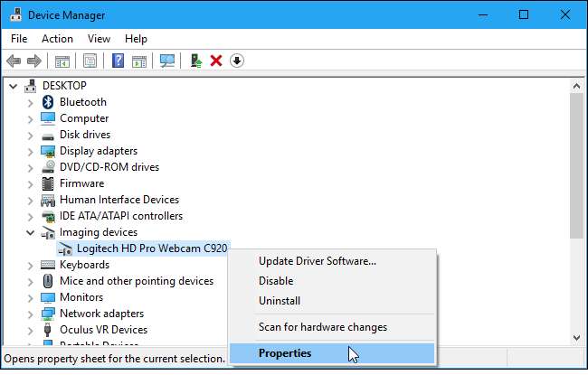Click the Back arrow toolbar icon

pyautogui.click(x=14, y=61)
